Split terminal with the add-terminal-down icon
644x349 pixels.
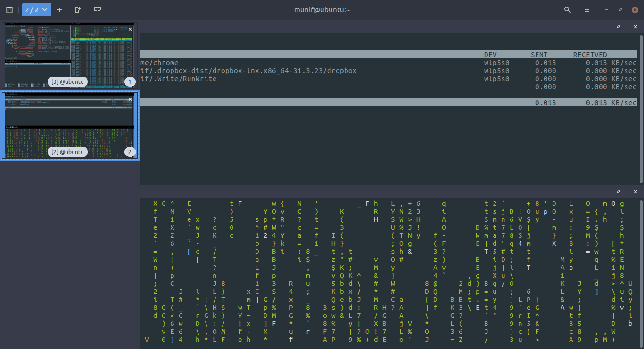97,9
